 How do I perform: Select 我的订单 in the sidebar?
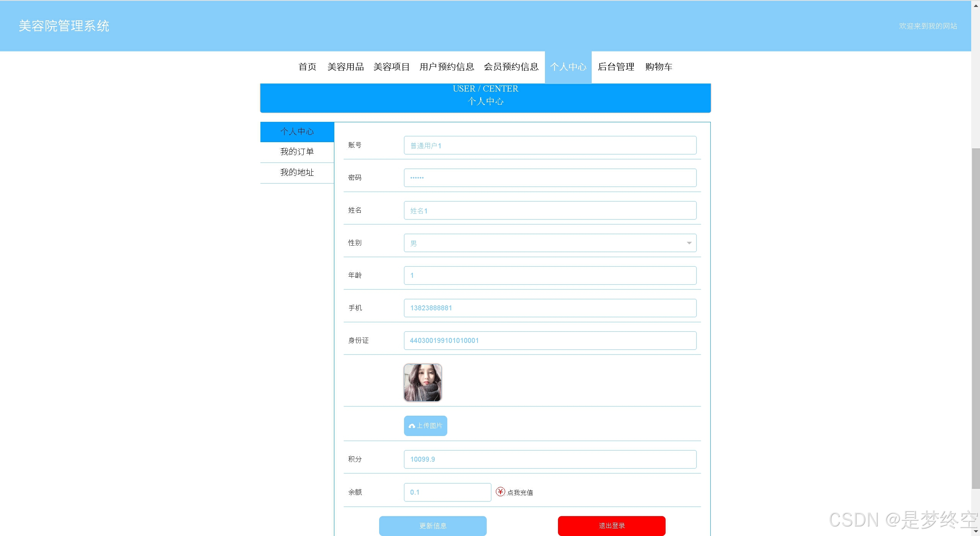coord(297,152)
